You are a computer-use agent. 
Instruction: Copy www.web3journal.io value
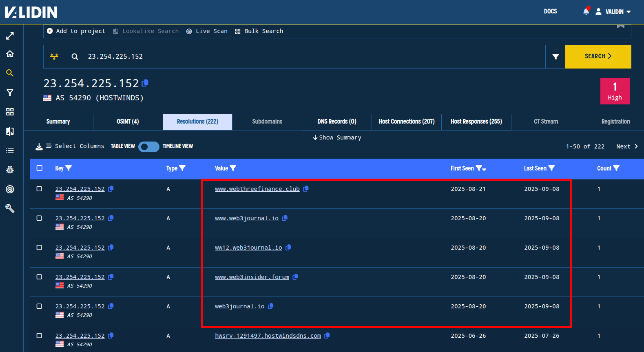click(285, 218)
